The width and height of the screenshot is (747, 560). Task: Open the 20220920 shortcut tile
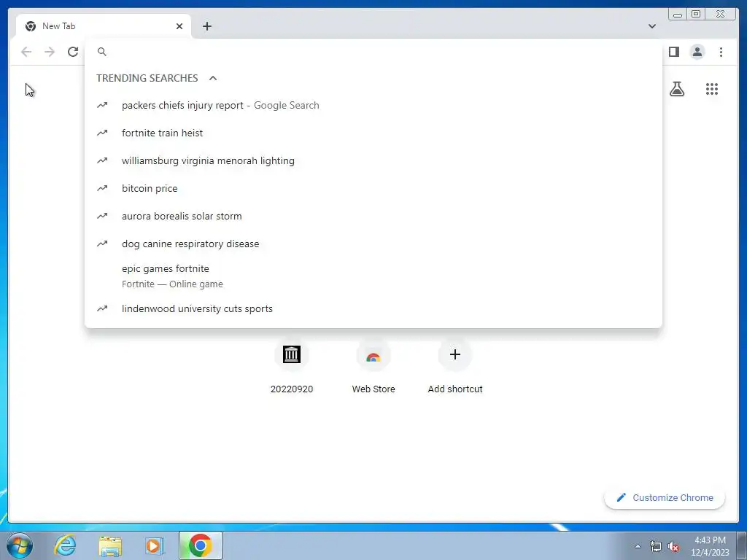[x=292, y=367]
